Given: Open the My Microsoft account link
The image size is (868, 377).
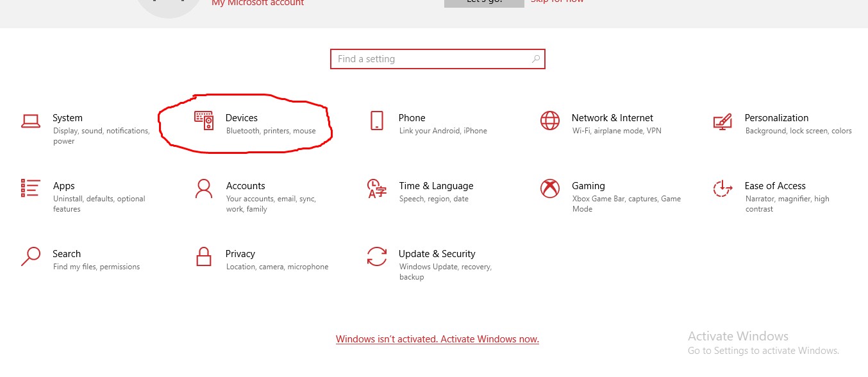Looking at the screenshot, I should (x=258, y=3).
